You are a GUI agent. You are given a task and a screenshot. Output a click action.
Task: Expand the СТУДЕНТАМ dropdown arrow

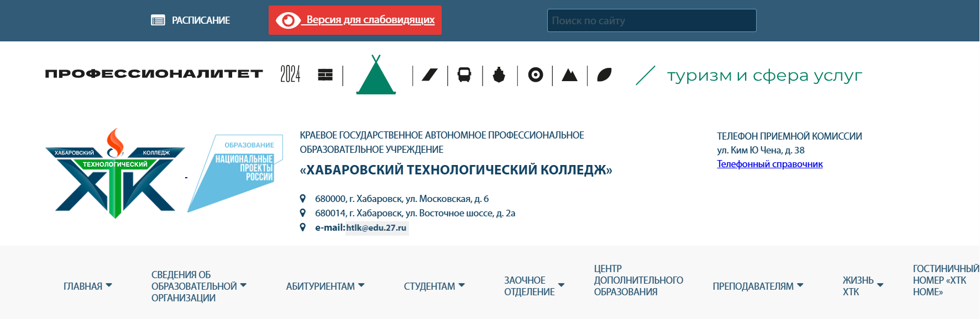pos(462,285)
